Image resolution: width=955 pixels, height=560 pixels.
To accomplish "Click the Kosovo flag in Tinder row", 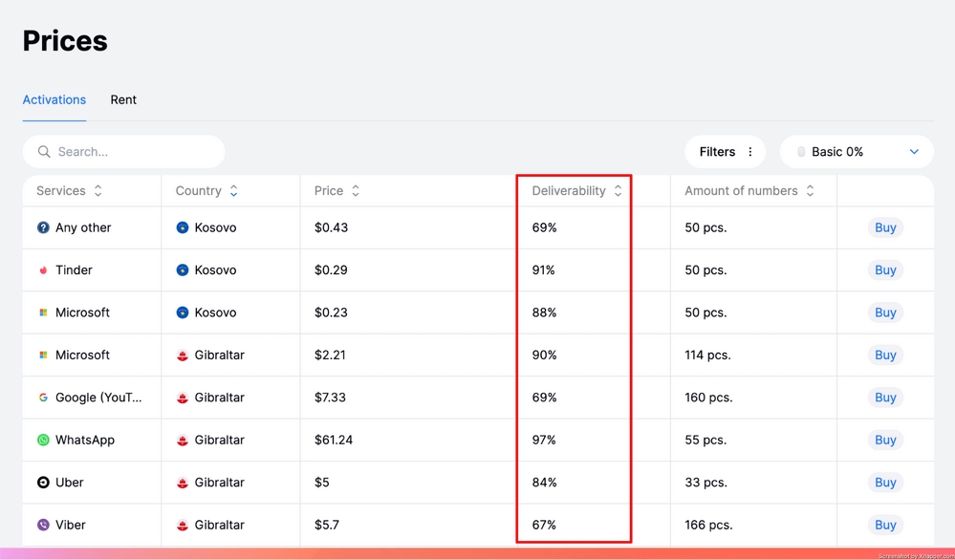I will coord(182,270).
